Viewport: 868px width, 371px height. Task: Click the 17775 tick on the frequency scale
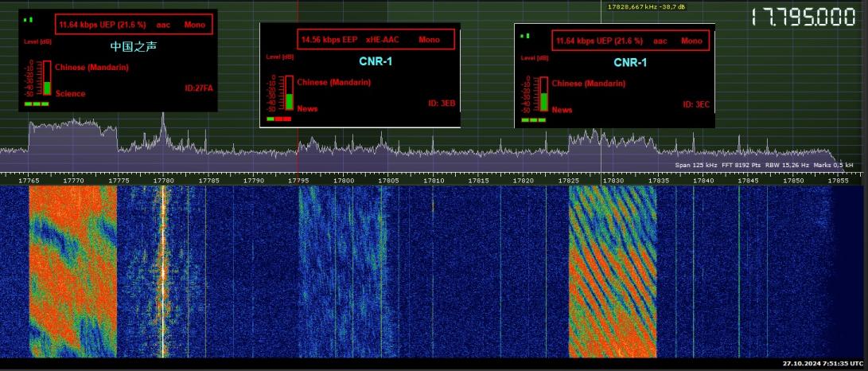point(119,181)
